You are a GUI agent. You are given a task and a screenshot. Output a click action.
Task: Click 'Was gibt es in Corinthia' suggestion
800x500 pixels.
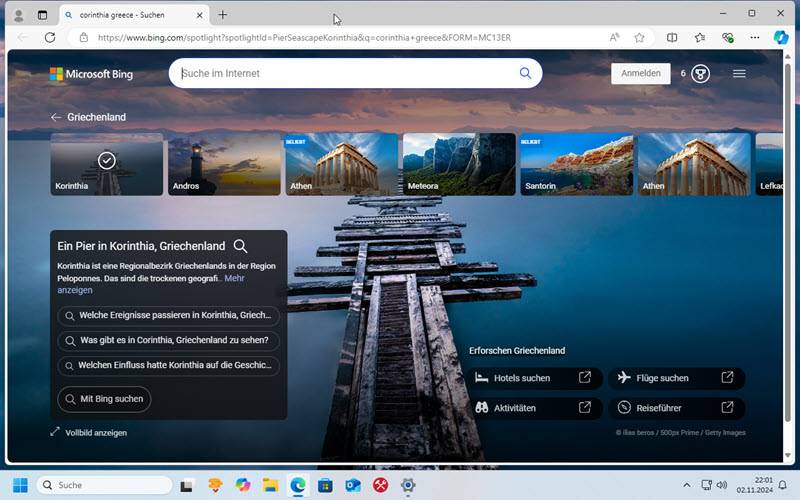(x=168, y=340)
